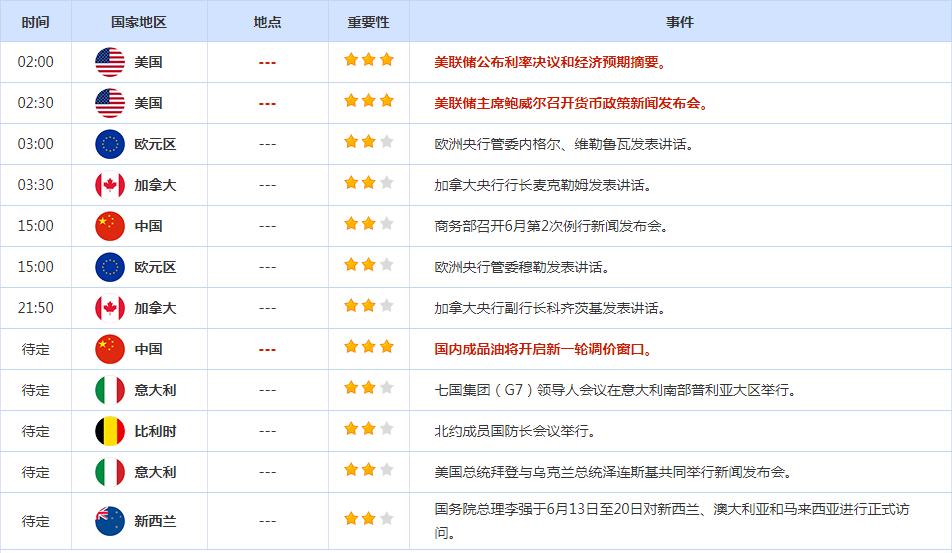The image size is (952, 553).
Task: Open the 北约成员国防长会议 event
Action: point(515,431)
